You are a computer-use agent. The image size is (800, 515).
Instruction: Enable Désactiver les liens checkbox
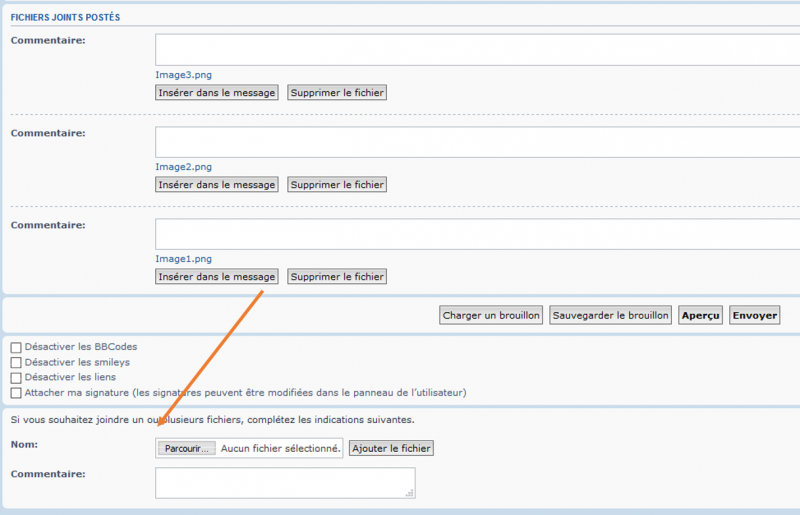[16, 378]
